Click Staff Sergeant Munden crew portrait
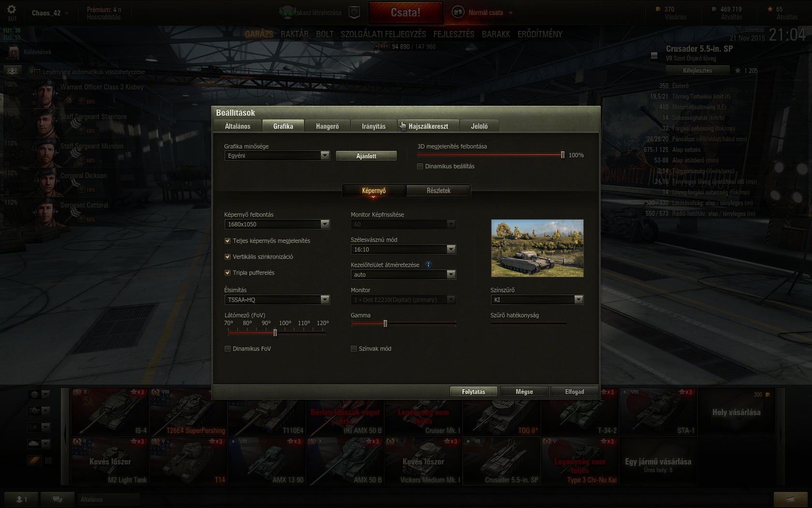The image size is (812, 508). point(46,153)
